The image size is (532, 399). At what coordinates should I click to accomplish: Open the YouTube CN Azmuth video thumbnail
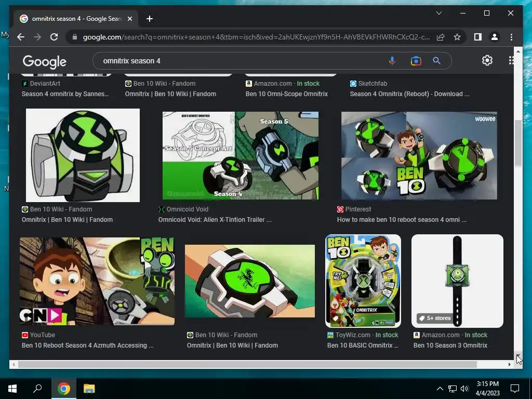point(97,281)
